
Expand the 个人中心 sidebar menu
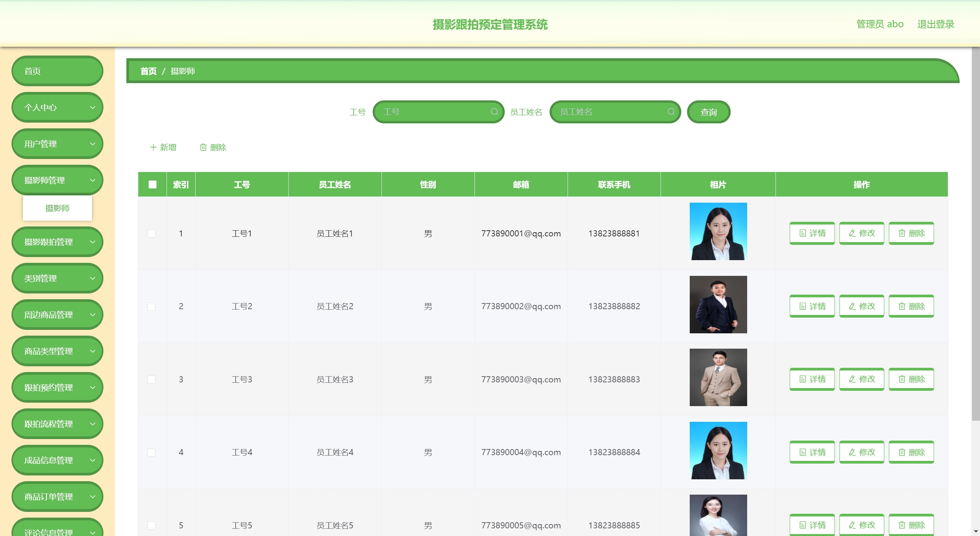[x=57, y=108]
